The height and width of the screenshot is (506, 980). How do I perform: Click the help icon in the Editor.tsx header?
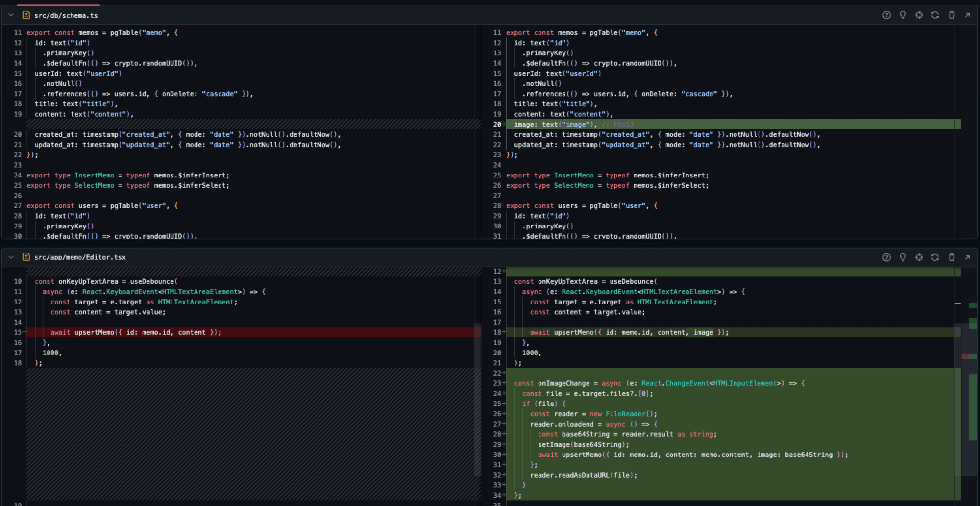[886, 257]
